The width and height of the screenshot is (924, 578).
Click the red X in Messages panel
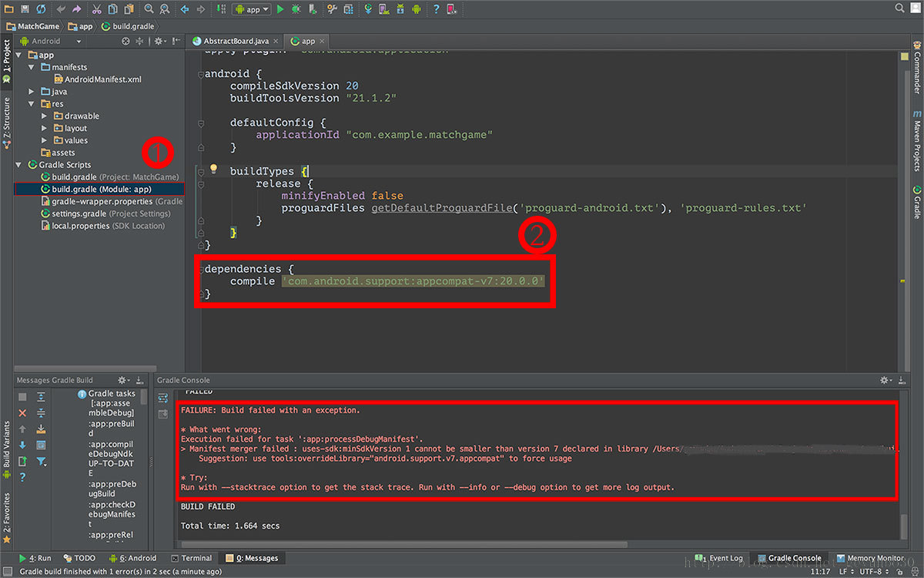pyautogui.click(x=22, y=413)
